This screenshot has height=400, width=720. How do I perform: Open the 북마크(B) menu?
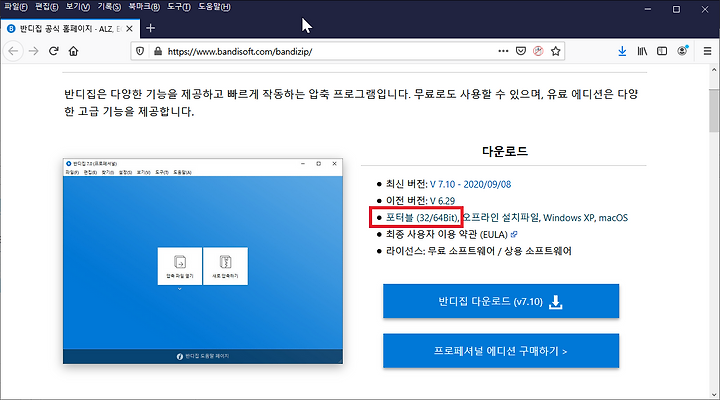click(144, 7)
